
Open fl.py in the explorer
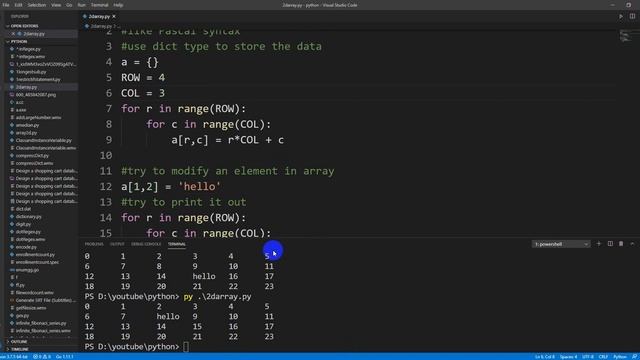(20, 285)
